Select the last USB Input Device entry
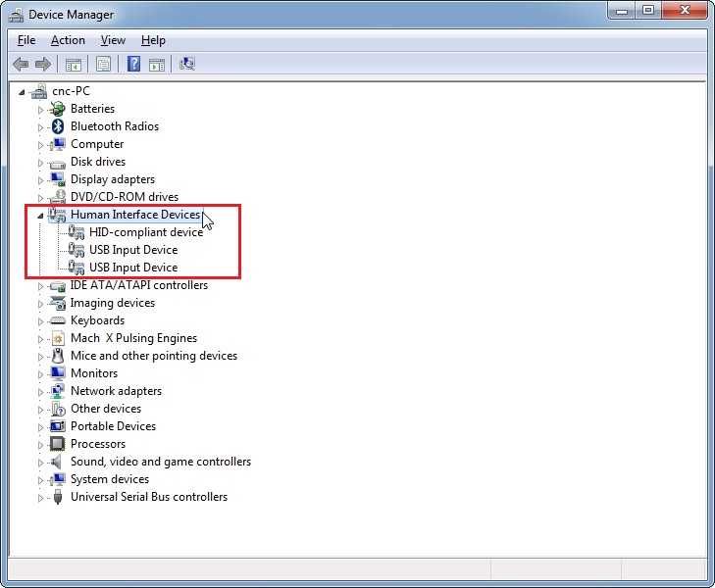 click(x=133, y=268)
